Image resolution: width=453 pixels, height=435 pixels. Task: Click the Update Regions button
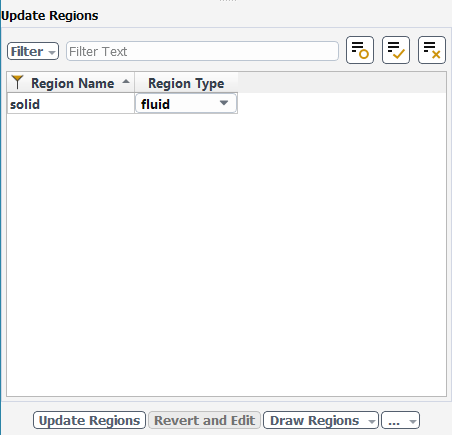89,420
